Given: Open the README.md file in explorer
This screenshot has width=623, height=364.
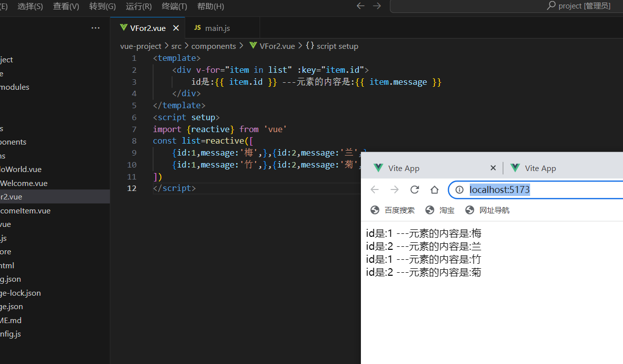Looking at the screenshot, I should point(55,320).
